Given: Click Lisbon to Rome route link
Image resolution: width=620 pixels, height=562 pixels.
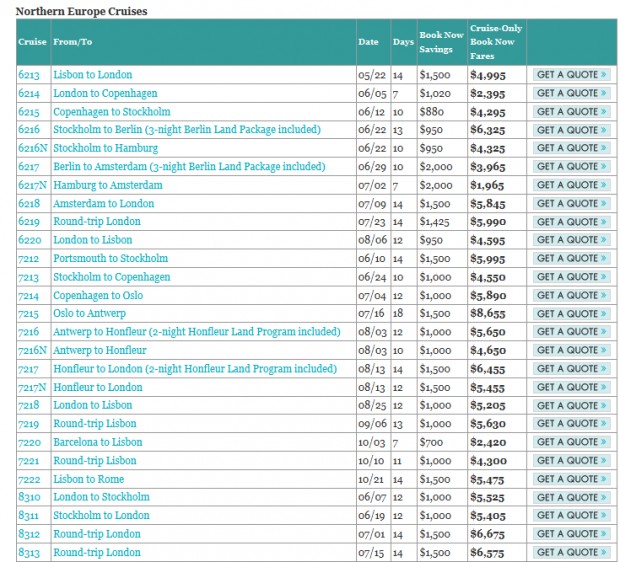Looking at the screenshot, I should pyautogui.click(x=89, y=479).
